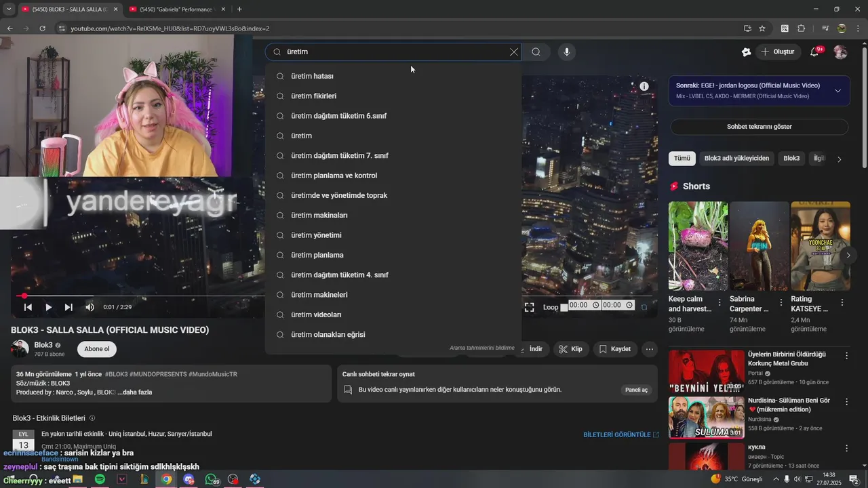
Task: Open a new browser tab
Action: click(239, 9)
